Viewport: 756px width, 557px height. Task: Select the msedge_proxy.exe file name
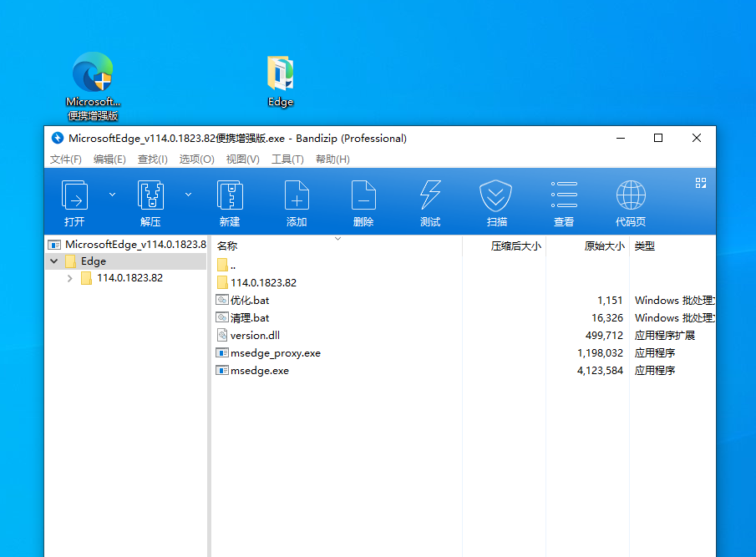pos(276,353)
